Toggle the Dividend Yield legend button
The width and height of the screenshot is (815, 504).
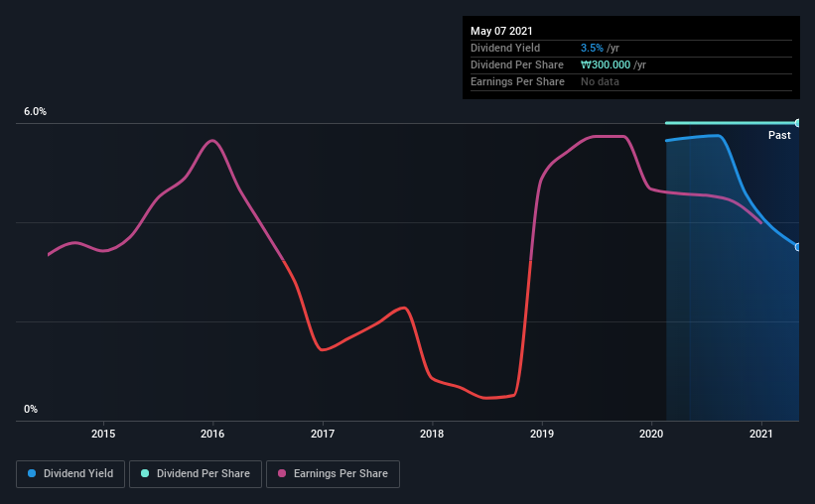pyautogui.click(x=70, y=474)
